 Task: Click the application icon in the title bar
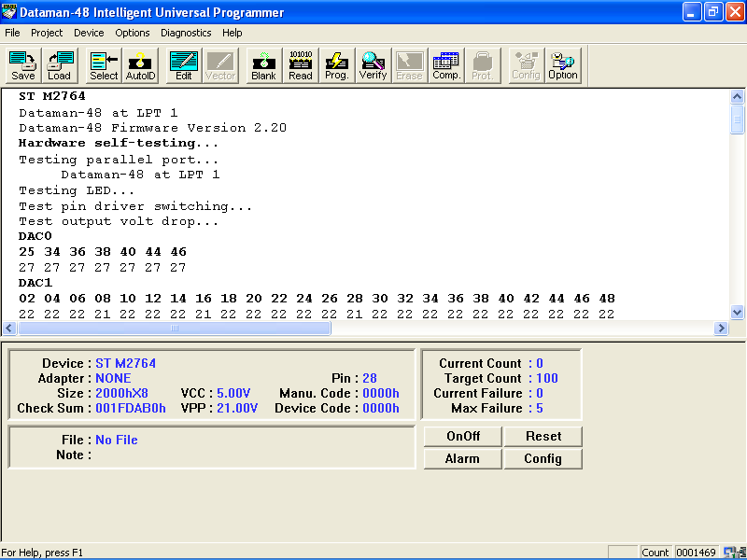coord(9,12)
